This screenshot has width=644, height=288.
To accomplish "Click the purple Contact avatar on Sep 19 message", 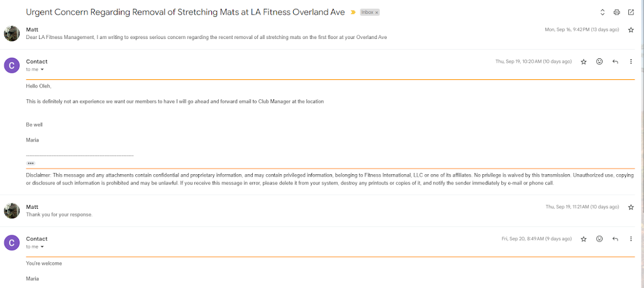I will tap(12, 65).
